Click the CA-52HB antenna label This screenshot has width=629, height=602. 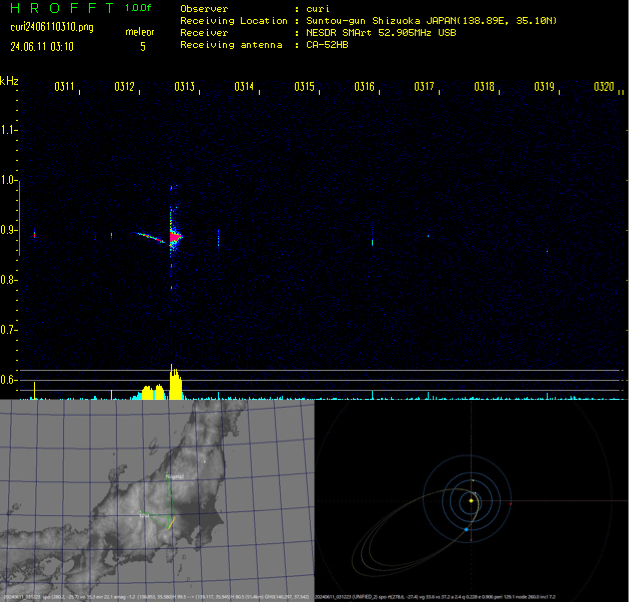coord(327,45)
